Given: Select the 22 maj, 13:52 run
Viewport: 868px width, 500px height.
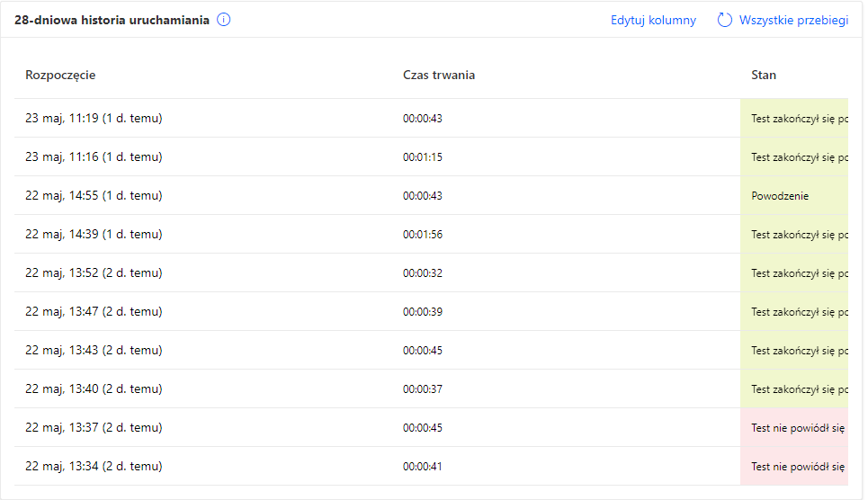Looking at the screenshot, I should pos(94,272).
